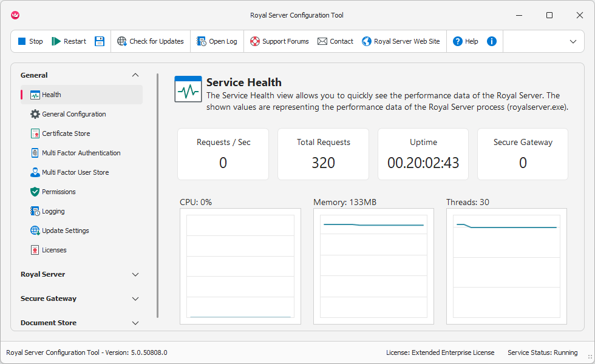
Task: Click the Update Settings globe icon
Action: (x=35, y=231)
